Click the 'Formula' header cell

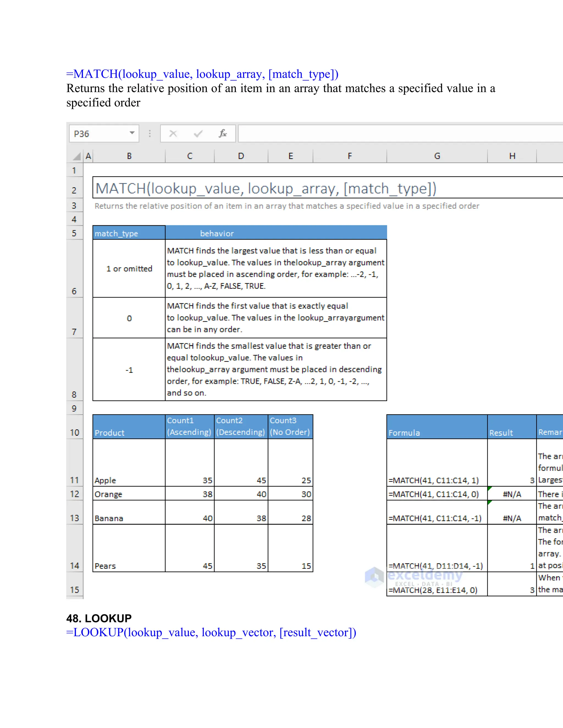pyautogui.click(x=437, y=427)
